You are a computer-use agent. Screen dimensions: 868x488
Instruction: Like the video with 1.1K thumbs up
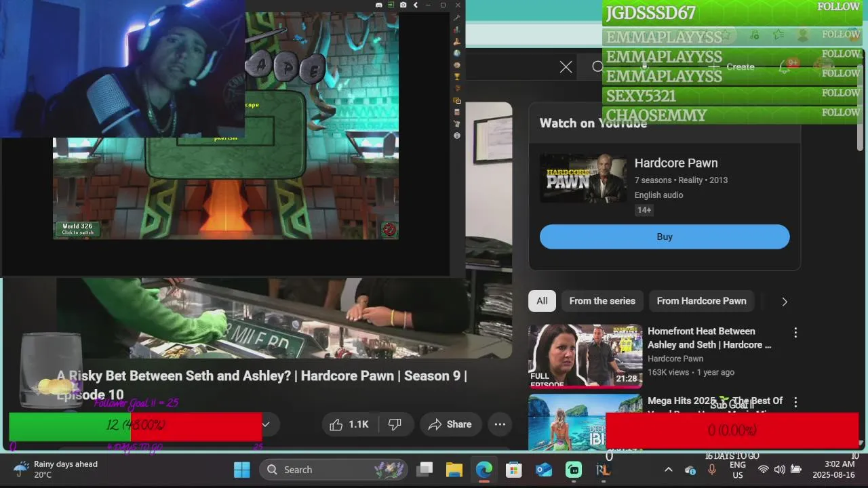point(349,424)
